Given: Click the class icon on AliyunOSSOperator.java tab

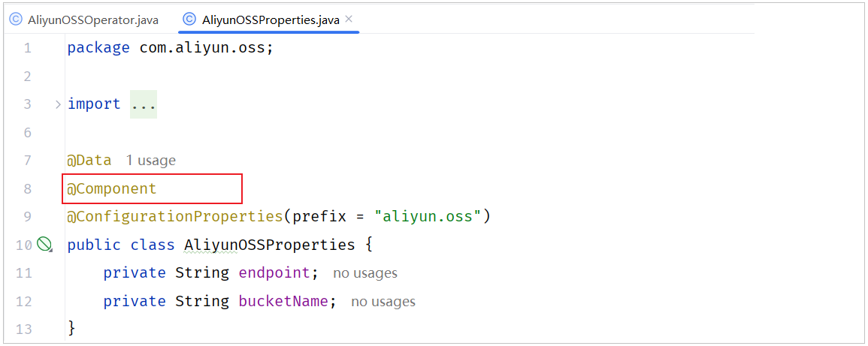Looking at the screenshot, I should tap(16, 20).
